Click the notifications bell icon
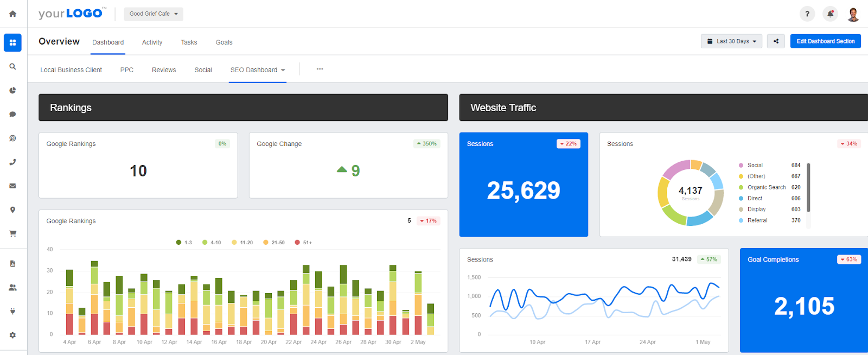This screenshot has width=868, height=355. (830, 14)
